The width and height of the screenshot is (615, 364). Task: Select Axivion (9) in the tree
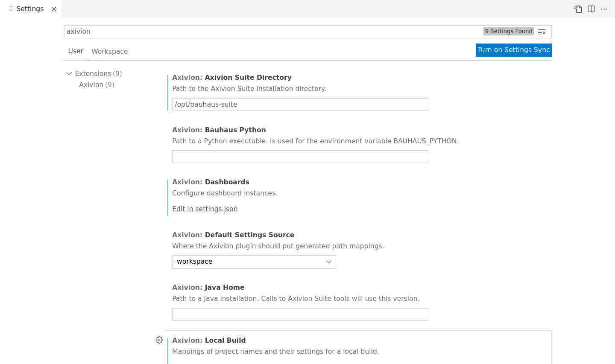click(97, 84)
